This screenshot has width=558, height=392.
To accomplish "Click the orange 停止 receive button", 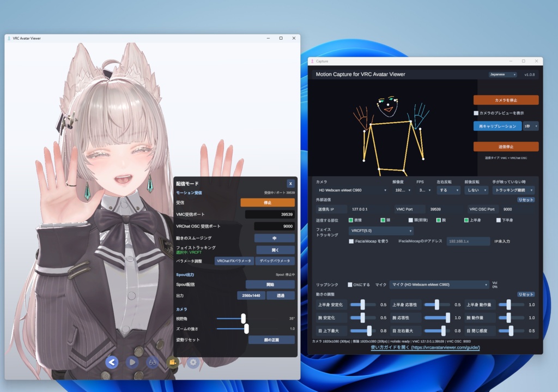I will (x=268, y=203).
